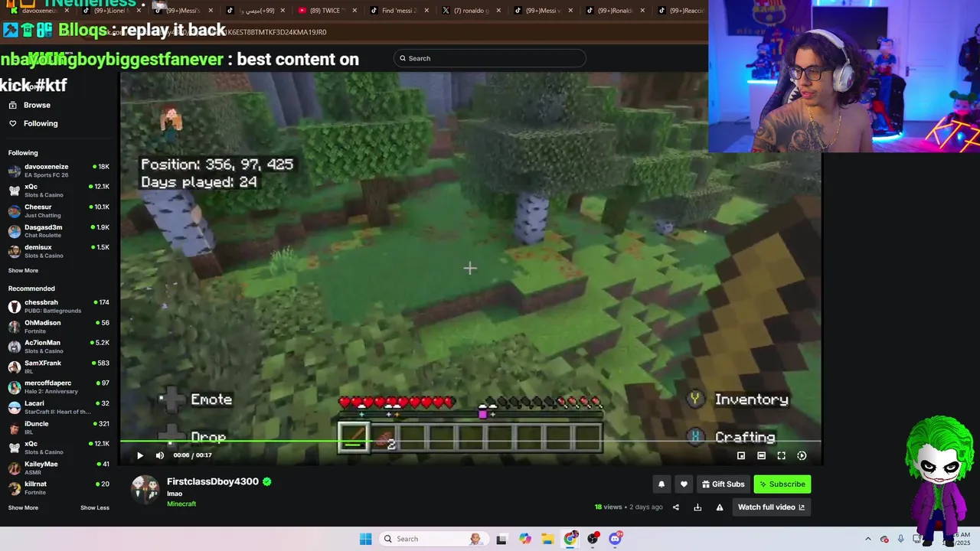Screen dimensions: 980x551
Task: Download the clip with the download icon
Action: [x=697, y=507]
